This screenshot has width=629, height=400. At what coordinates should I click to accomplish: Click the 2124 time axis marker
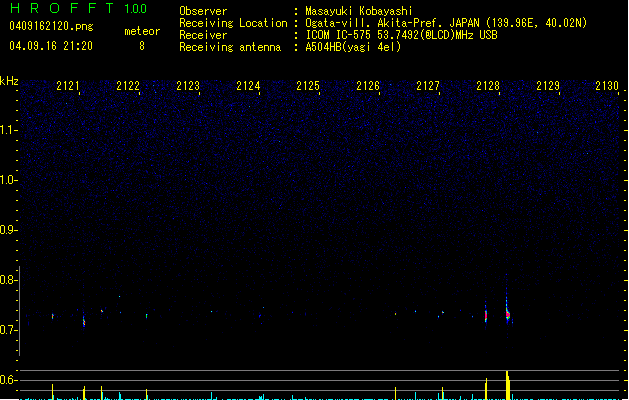coord(248,86)
